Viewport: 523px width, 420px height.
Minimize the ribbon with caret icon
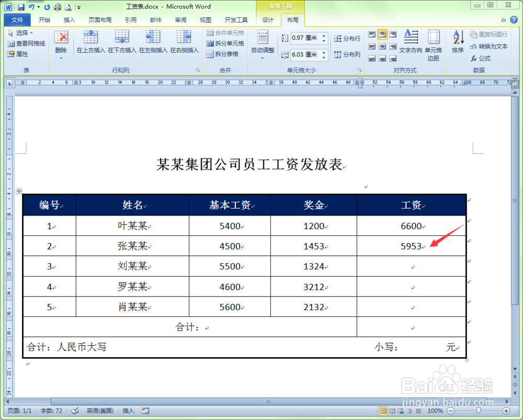coord(503,20)
